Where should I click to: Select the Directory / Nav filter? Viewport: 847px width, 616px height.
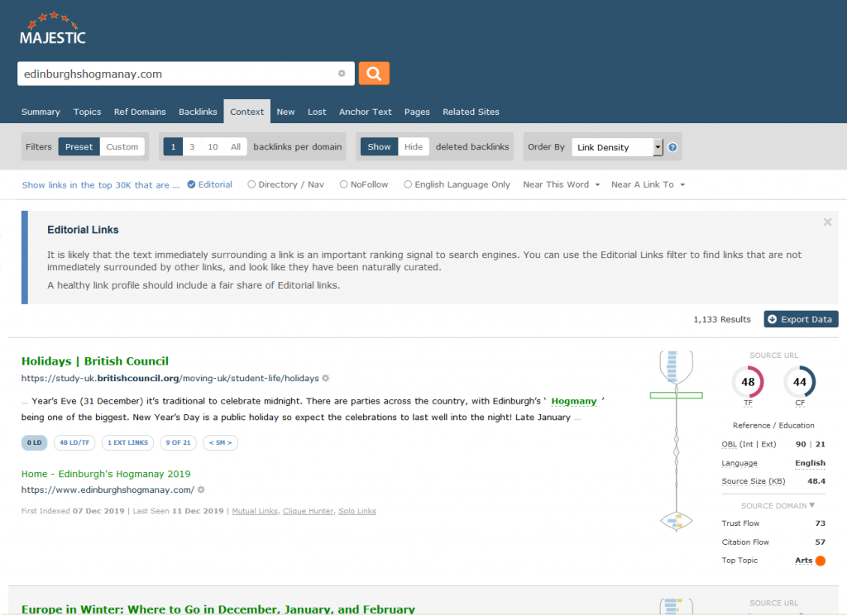[x=285, y=184]
